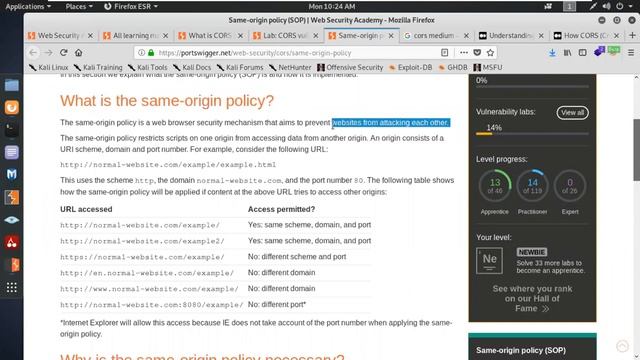Open the downloads arrow panel
This screenshot has width=640, height=360.
552,53
